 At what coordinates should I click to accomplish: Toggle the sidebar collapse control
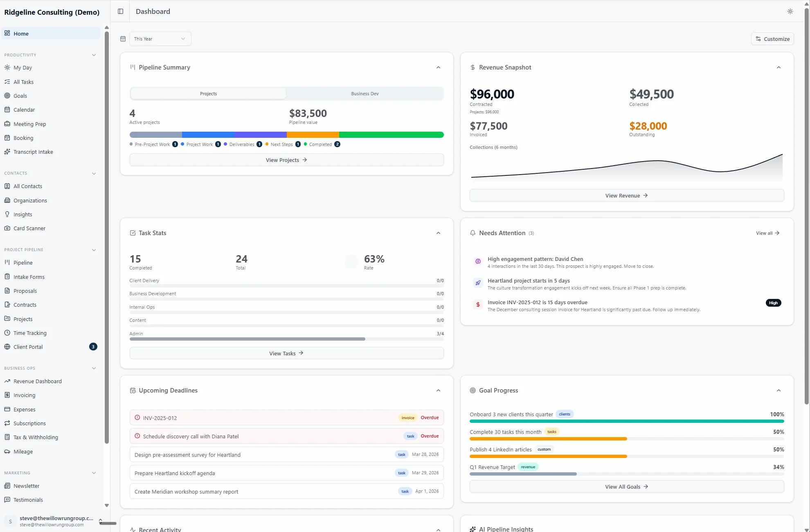click(120, 11)
